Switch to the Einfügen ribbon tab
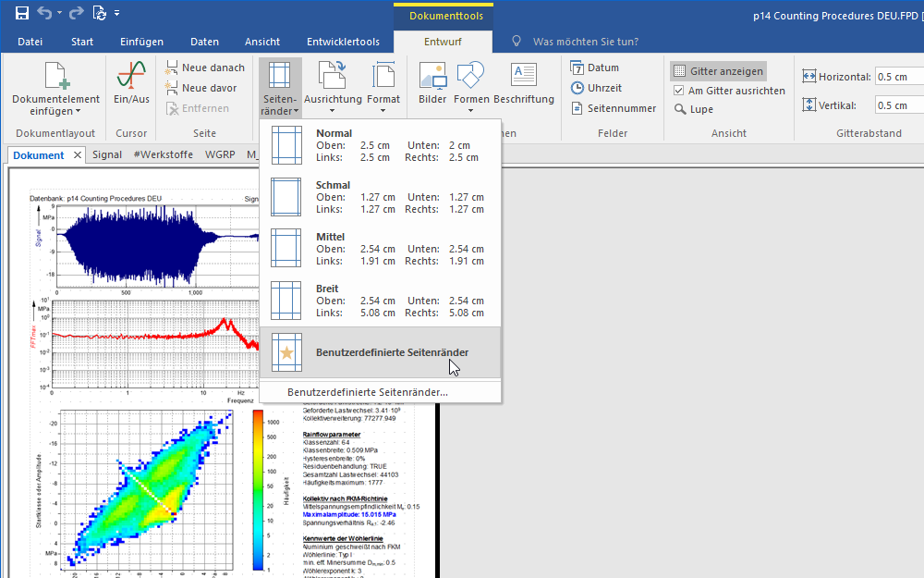 141,42
